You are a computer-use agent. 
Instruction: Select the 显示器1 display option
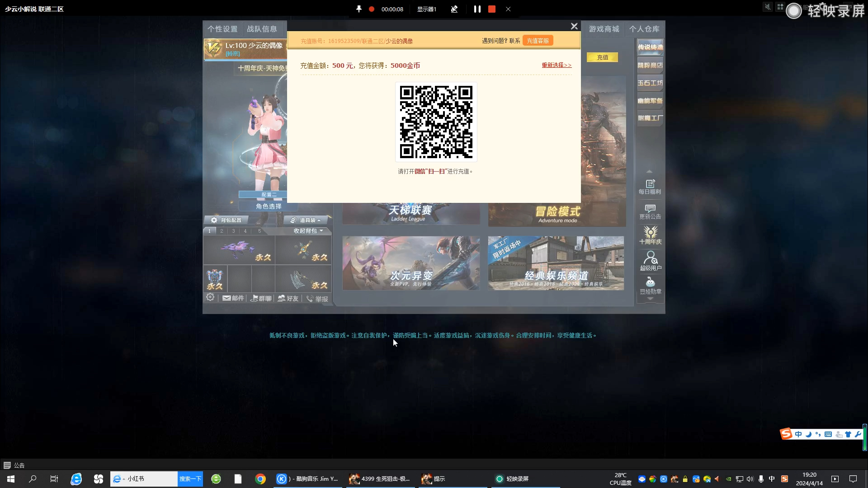426,9
